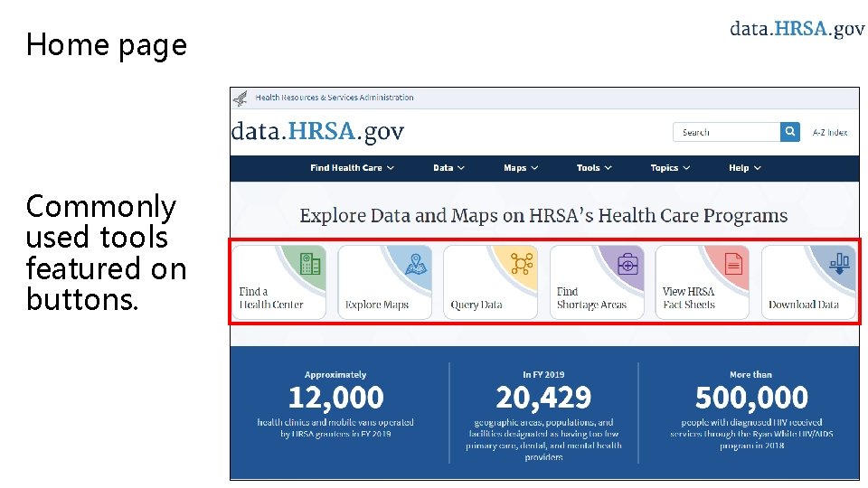868x488 pixels.
Task: Expand chevron next to Tools
Action: (x=608, y=168)
